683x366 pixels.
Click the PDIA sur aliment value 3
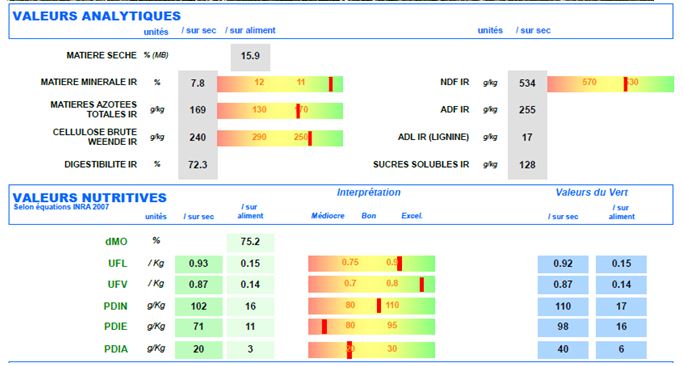250,349
